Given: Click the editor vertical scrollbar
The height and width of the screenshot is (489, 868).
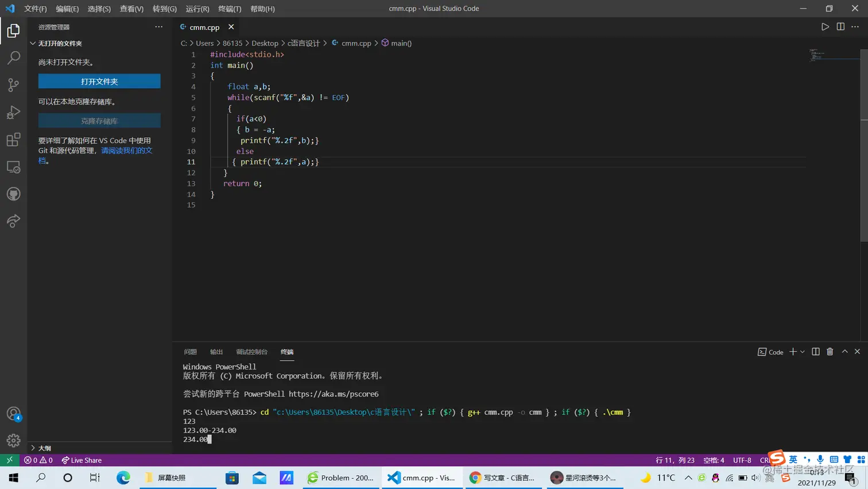Looking at the screenshot, I should click(x=864, y=145).
